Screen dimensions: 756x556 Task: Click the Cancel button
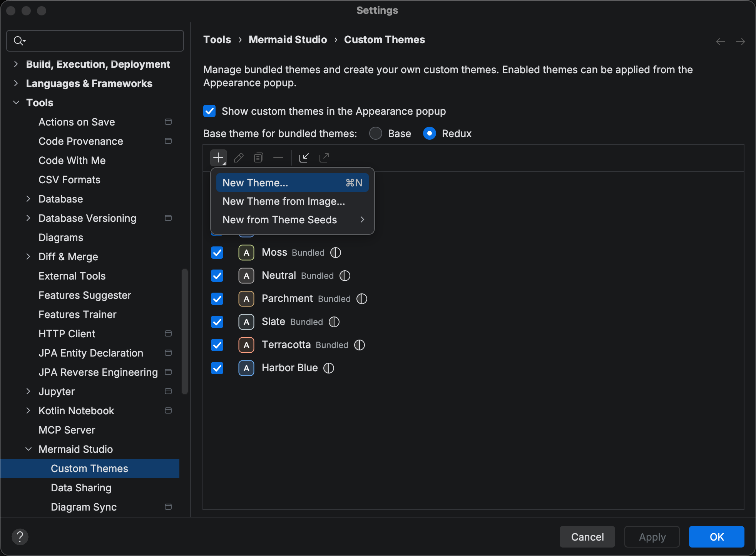point(587,537)
